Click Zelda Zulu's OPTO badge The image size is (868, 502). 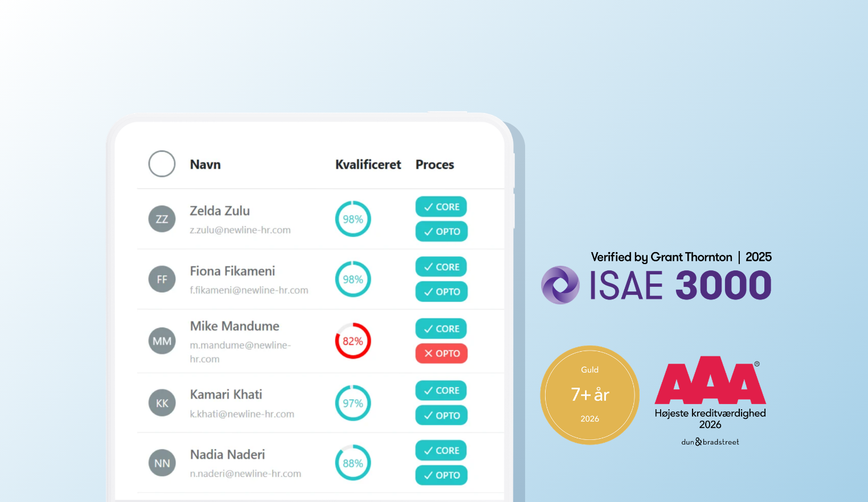(x=441, y=232)
